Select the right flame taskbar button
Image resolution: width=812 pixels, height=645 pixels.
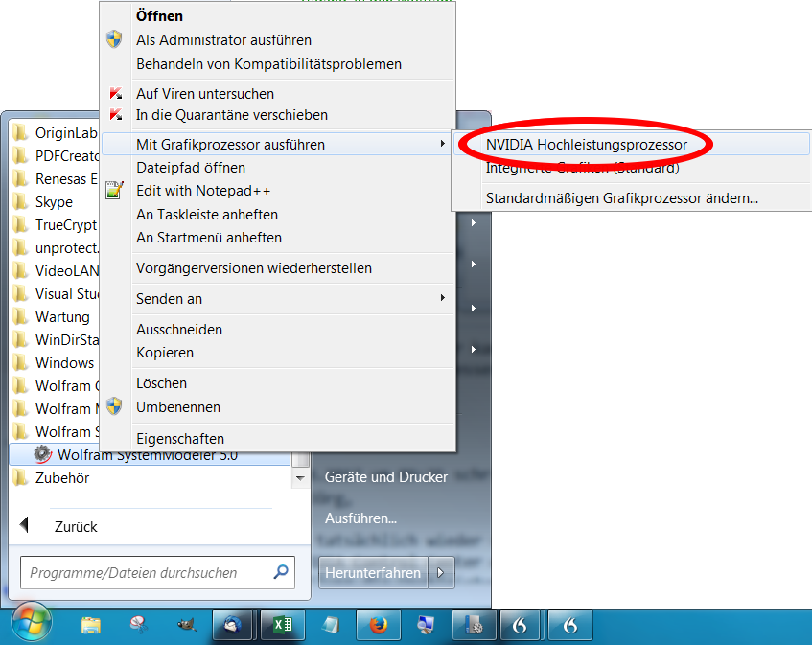(x=569, y=625)
